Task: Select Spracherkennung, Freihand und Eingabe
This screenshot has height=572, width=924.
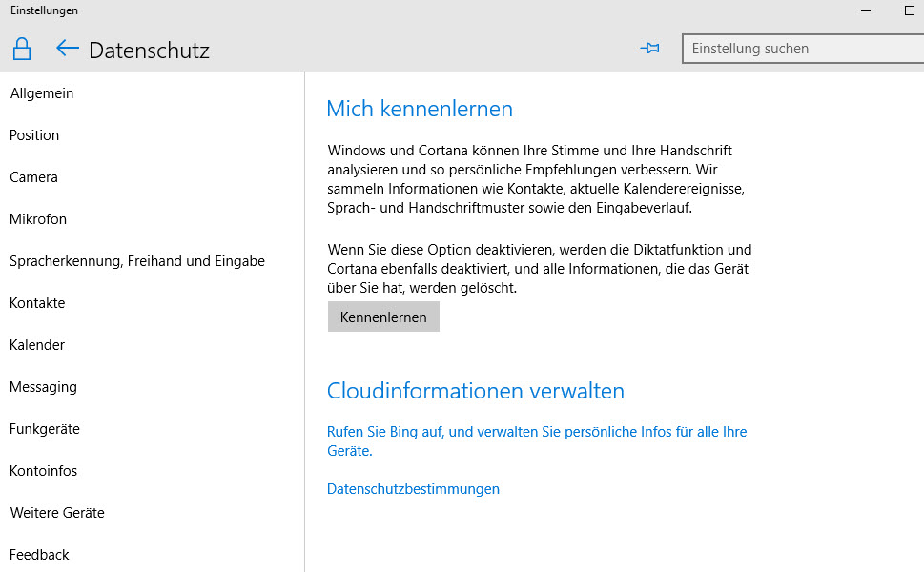Action: click(x=137, y=261)
